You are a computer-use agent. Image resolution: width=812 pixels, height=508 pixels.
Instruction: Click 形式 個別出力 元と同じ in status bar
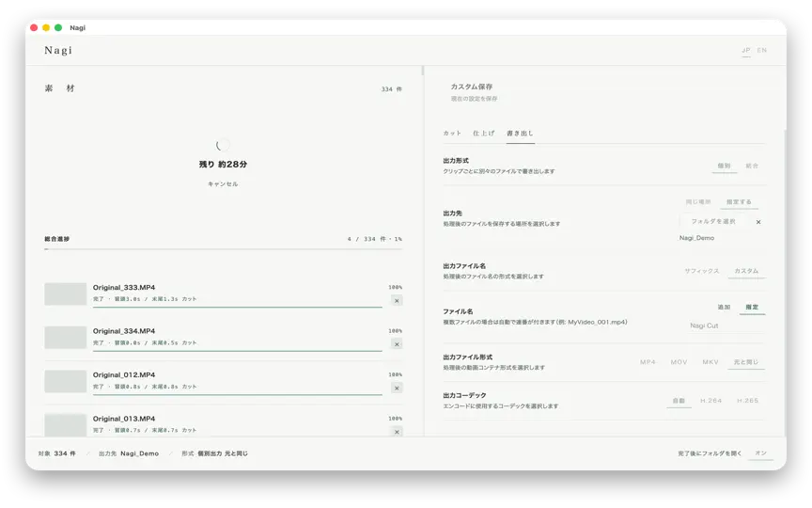[x=214, y=453]
